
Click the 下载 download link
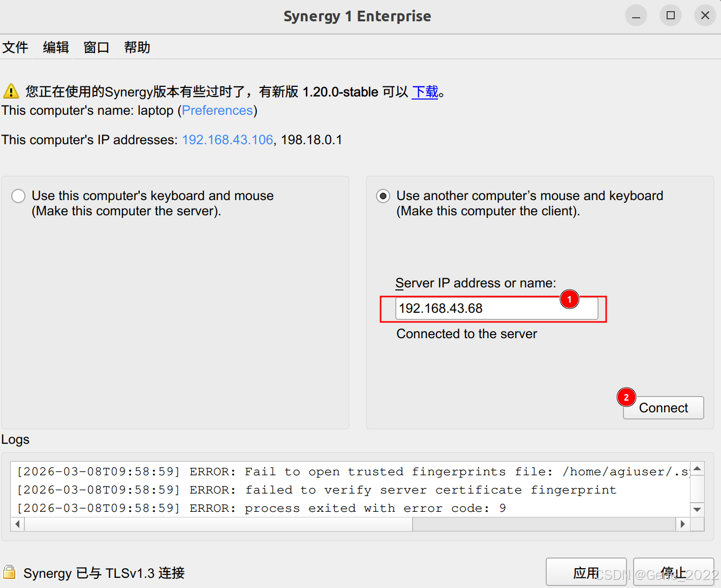pos(425,92)
